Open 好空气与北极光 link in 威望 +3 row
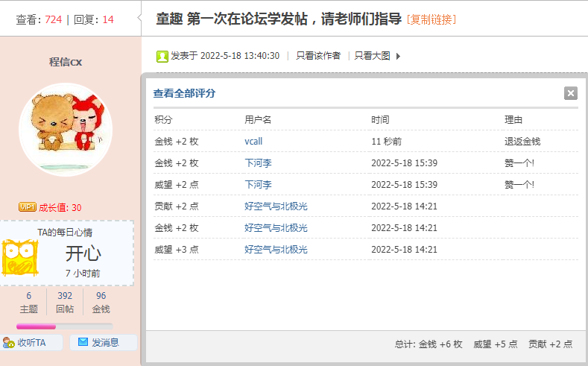Image resolution: width=588 pixels, height=366 pixels. click(276, 249)
